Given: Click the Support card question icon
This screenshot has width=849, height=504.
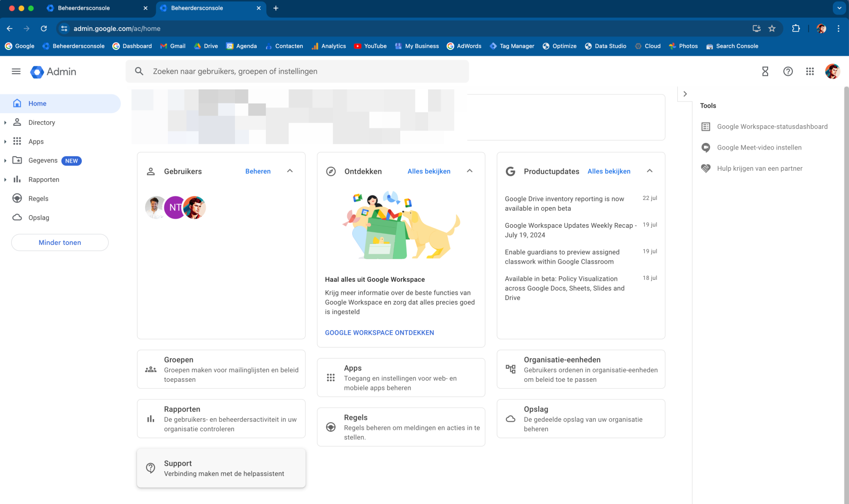Looking at the screenshot, I should point(151,468).
